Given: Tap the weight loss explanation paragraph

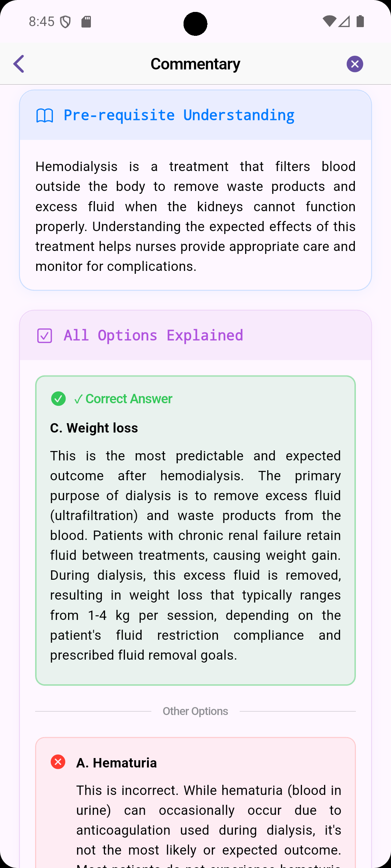Looking at the screenshot, I should (x=195, y=555).
